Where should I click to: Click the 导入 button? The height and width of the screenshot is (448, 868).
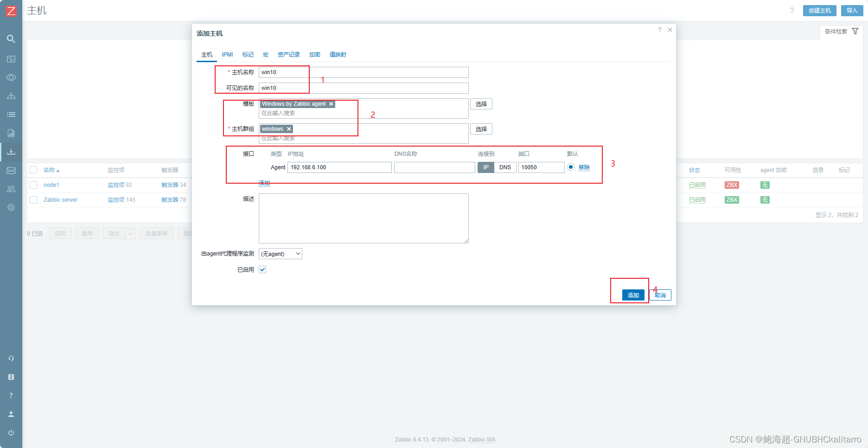coord(852,11)
